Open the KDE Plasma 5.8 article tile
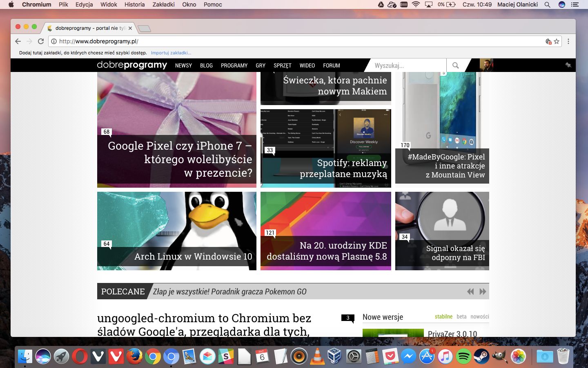588x368 pixels. 326,231
